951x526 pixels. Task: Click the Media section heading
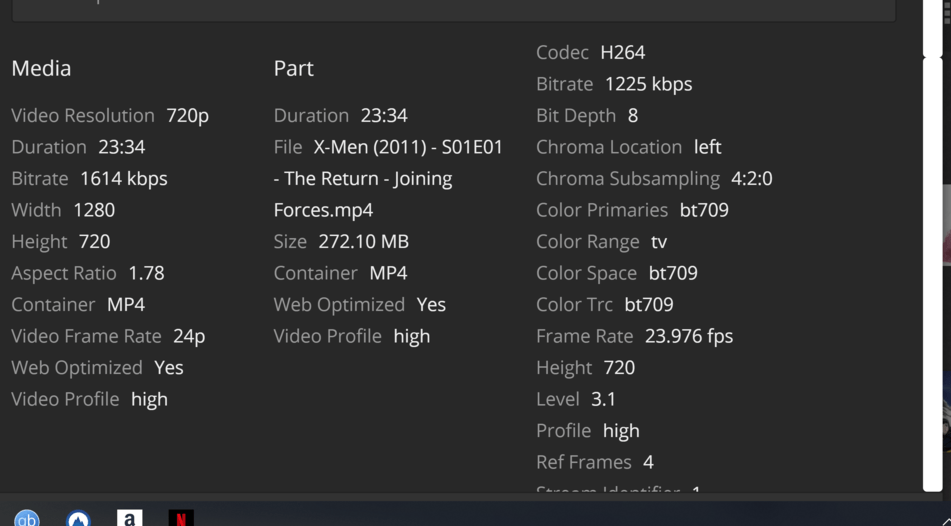(x=41, y=68)
